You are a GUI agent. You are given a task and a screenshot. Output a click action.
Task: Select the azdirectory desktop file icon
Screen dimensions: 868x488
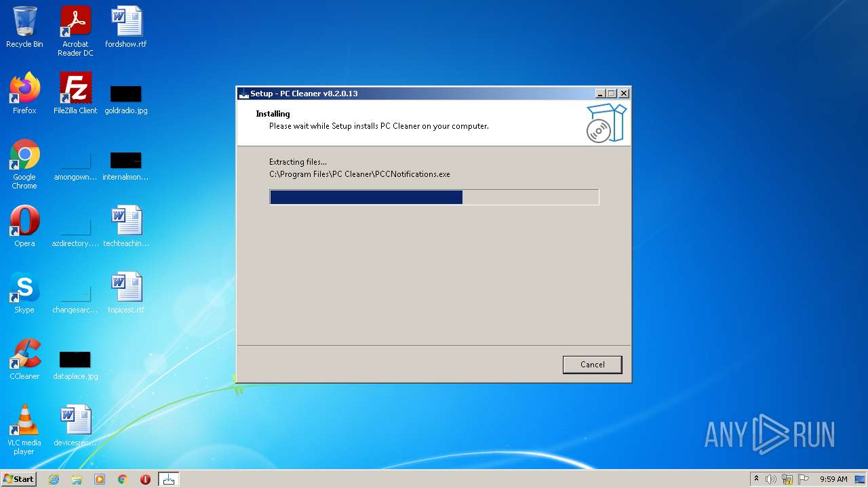pos(75,232)
